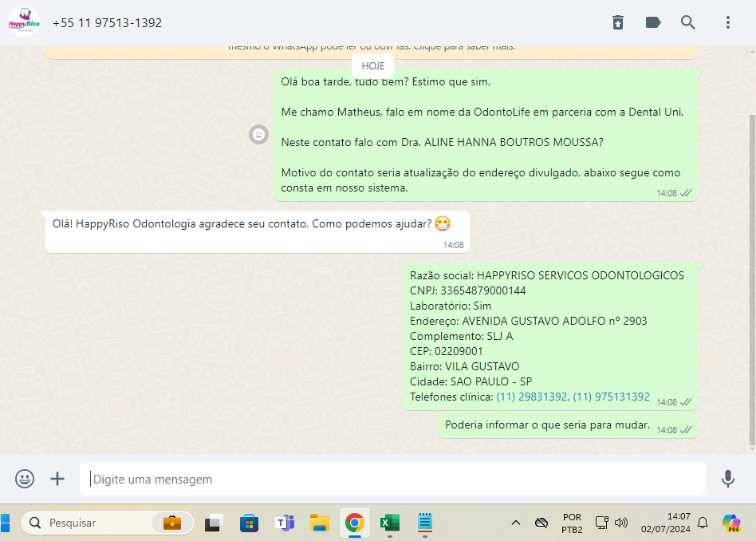Open File Explorer from taskbar
Image resolution: width=756 pixels, height=541 pixels.
point(320,523)
